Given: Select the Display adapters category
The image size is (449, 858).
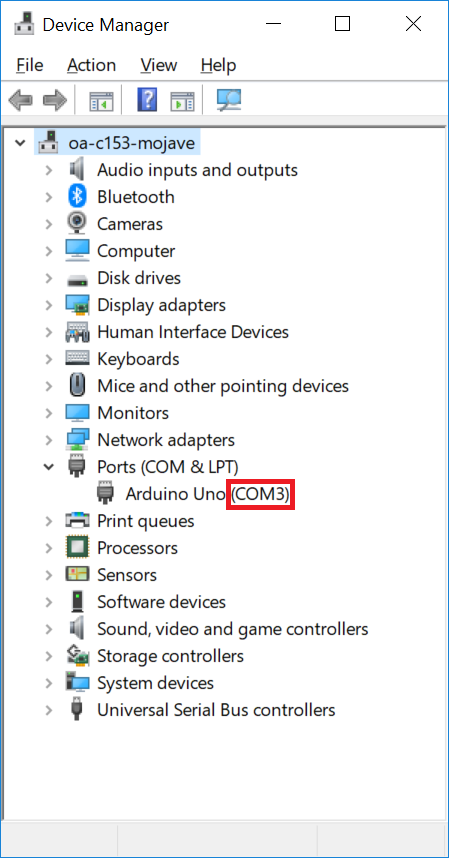Looking at the screenshot, I should tap(161, 305).
